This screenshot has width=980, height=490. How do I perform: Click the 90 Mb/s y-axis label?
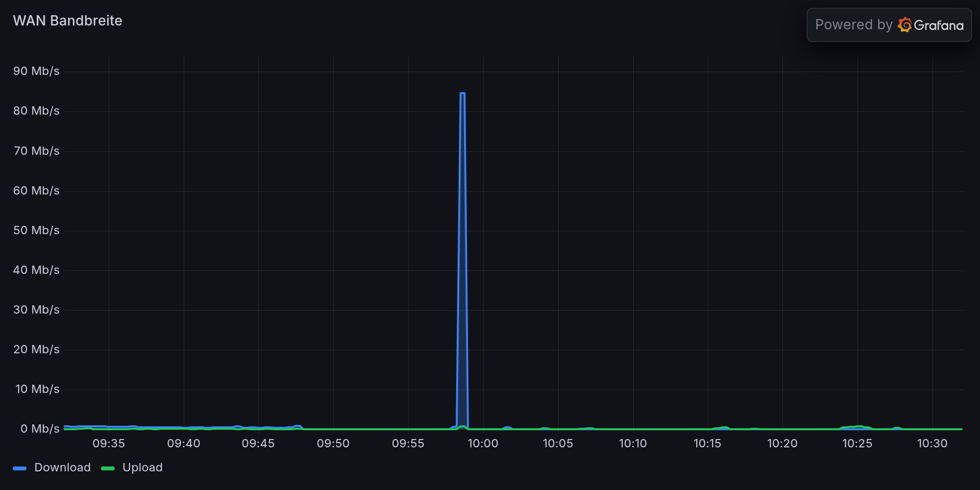click(x=36, y=71)
